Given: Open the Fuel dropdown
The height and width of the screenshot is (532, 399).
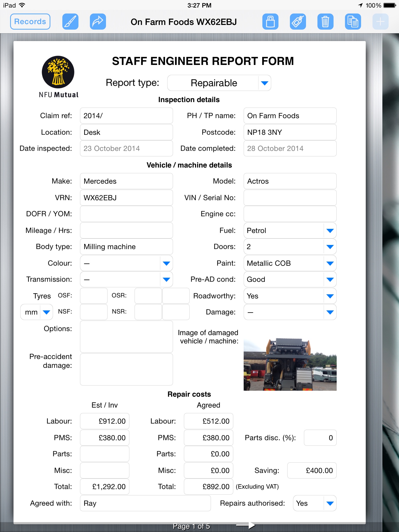Looking at the screenshot, I should 290,230.
